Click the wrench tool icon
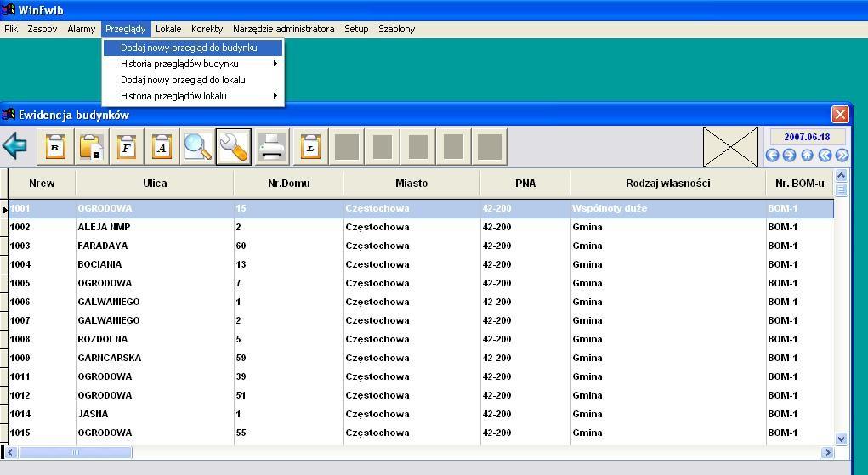 [x=234, y=147]
